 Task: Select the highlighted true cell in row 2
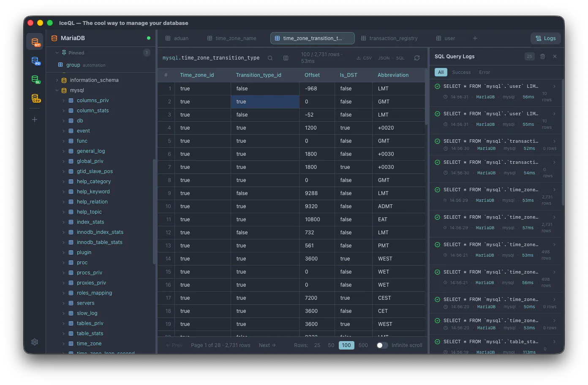coord(265,102)
